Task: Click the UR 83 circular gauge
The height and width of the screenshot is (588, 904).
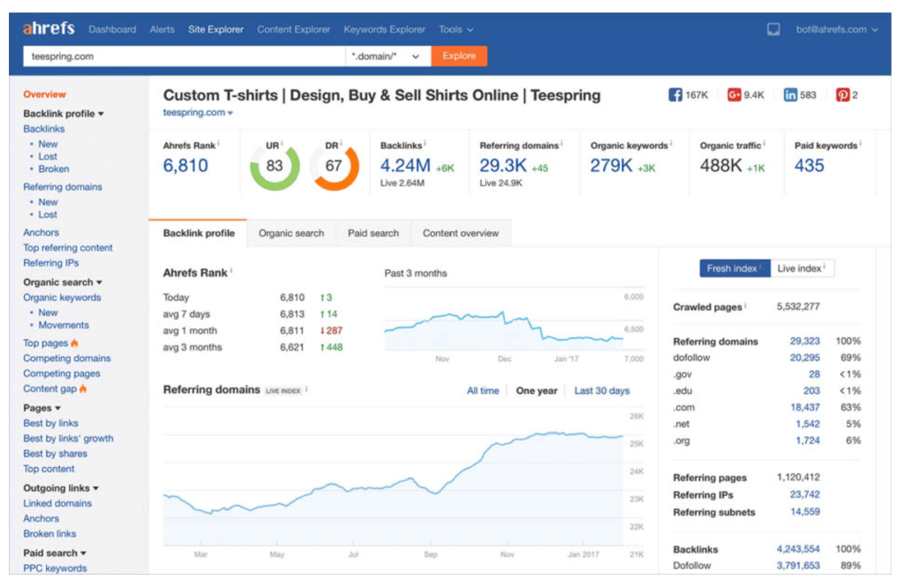Action: point(275,166)
